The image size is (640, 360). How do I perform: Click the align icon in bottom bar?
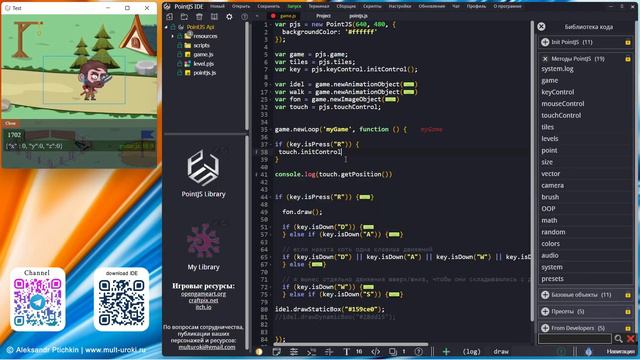(329, 351)
